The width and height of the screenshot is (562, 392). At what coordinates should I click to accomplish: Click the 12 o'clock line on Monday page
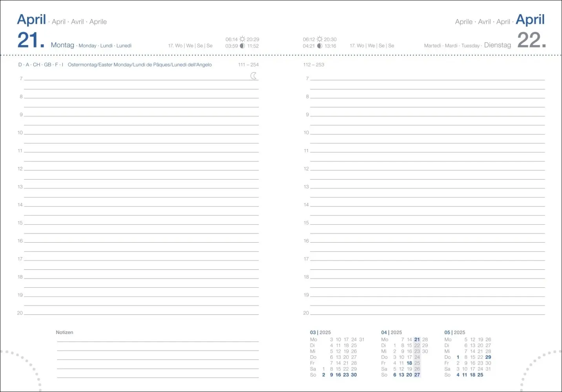pyautogui.click(x=141, y=170)
